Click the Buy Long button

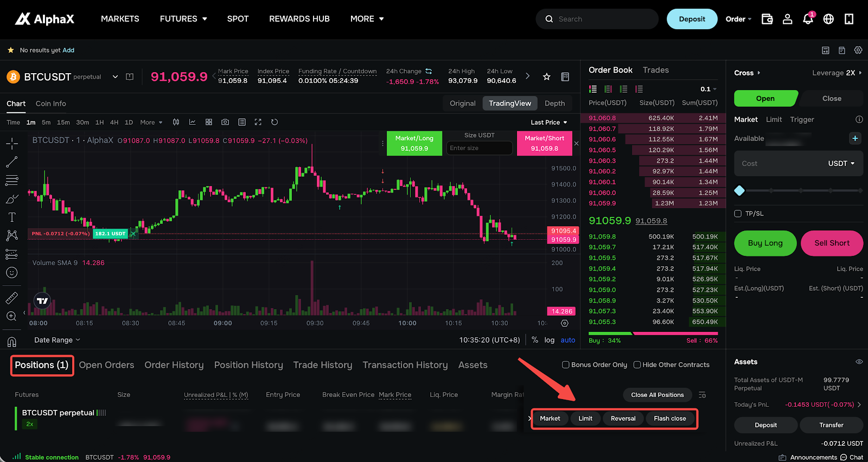click(x=765, y=243)
